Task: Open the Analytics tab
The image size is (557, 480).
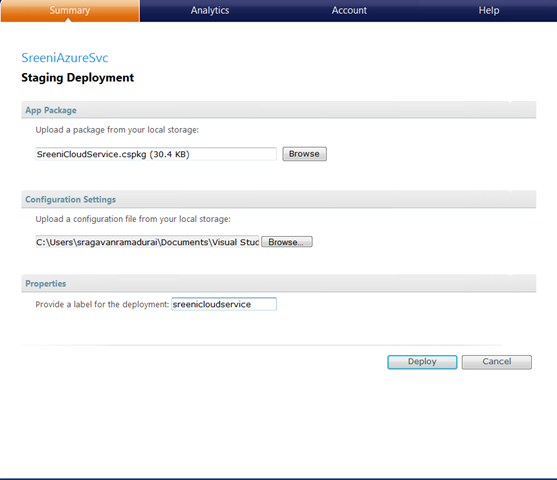Action: (x=210, y=11)
